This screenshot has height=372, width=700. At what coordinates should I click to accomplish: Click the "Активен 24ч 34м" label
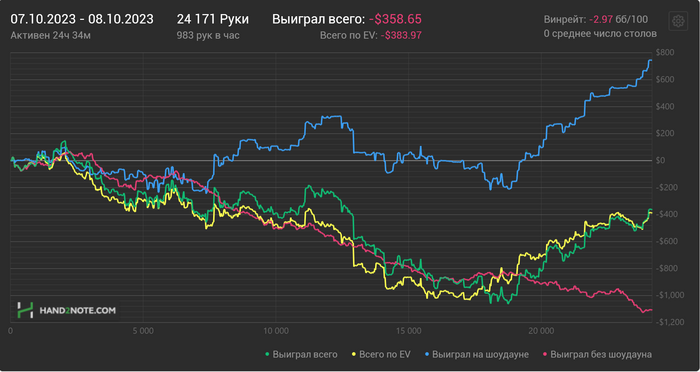50,35
